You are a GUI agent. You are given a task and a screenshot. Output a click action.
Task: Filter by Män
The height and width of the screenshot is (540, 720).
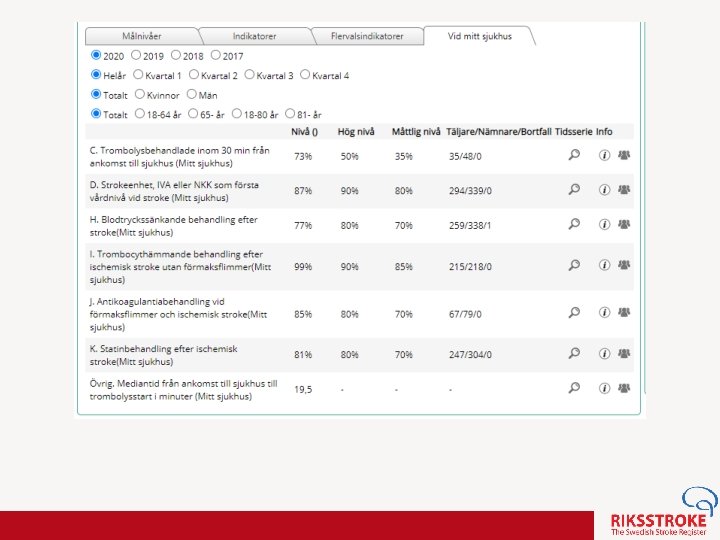click(192, 94)
